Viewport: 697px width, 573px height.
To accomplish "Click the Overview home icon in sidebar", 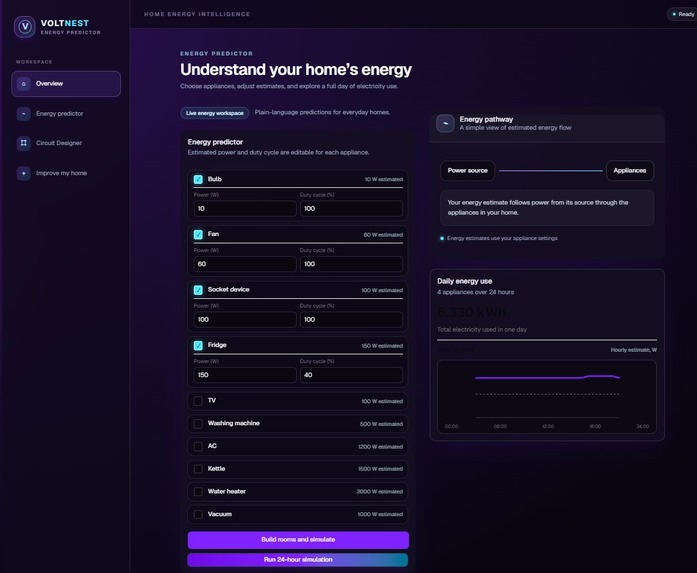I will pyautogui.click(x=24, y=84).
